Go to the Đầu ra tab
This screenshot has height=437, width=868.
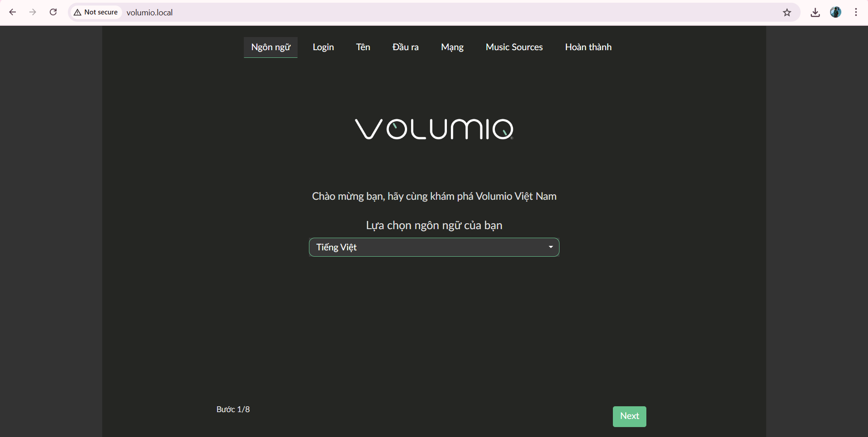coord(406,47)
